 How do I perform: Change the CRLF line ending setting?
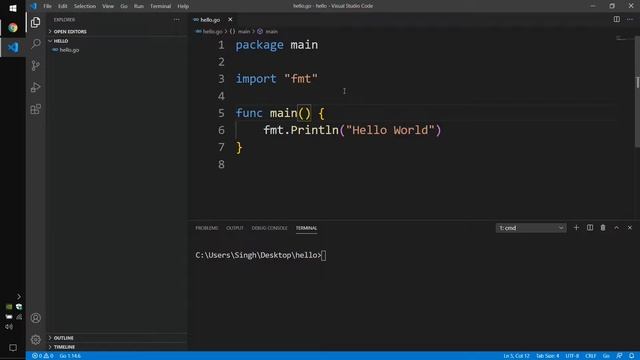pos(591,356)
